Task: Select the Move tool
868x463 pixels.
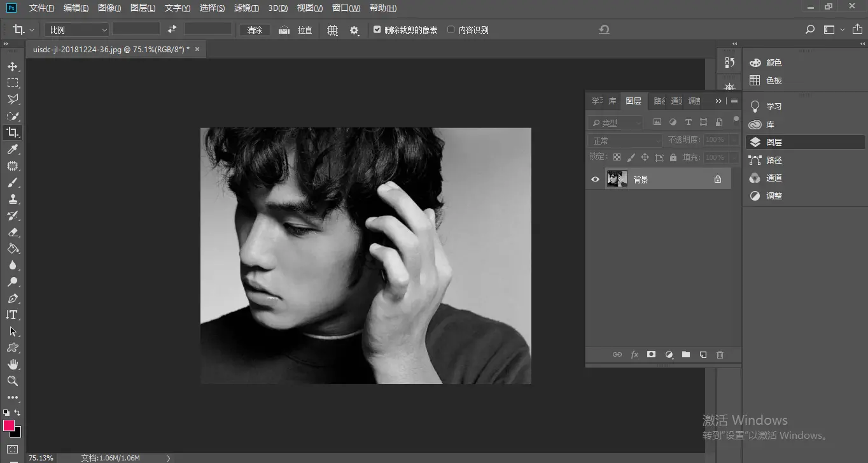Action: click(13, 66)
